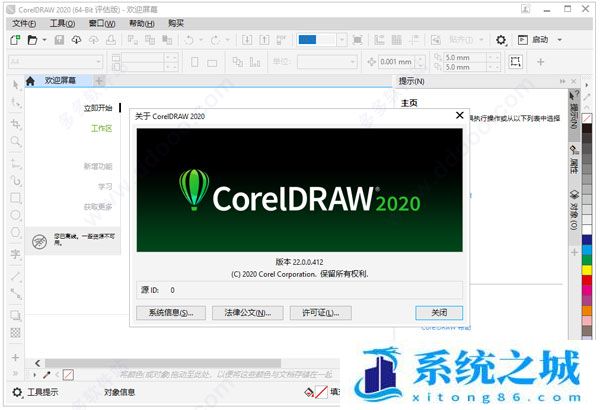
Task: Select the Rectangle tool in toolbox
Action: pyautogui.click(x=15, y=198)
